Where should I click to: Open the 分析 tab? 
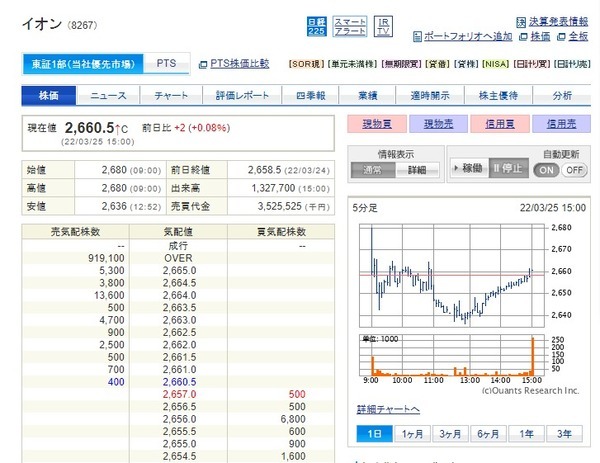coord(562,96)
